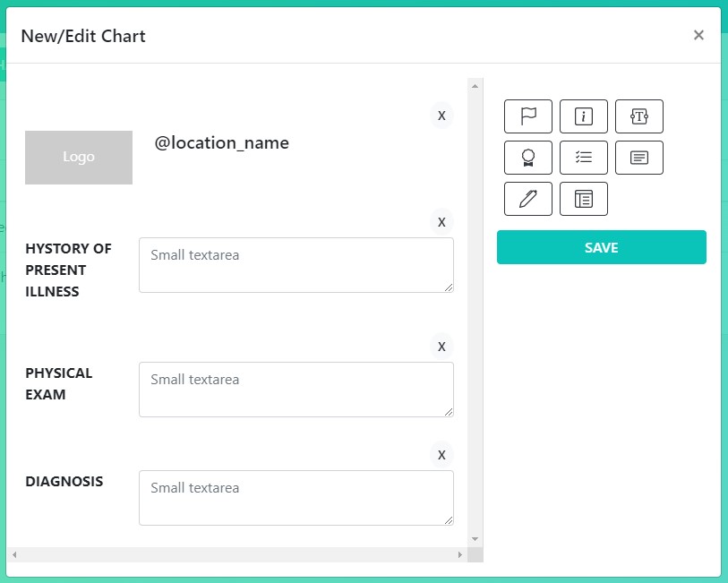Click the horizontal scrollbar right arrow
Screen dimensions: 728x583
click(460, 555)
